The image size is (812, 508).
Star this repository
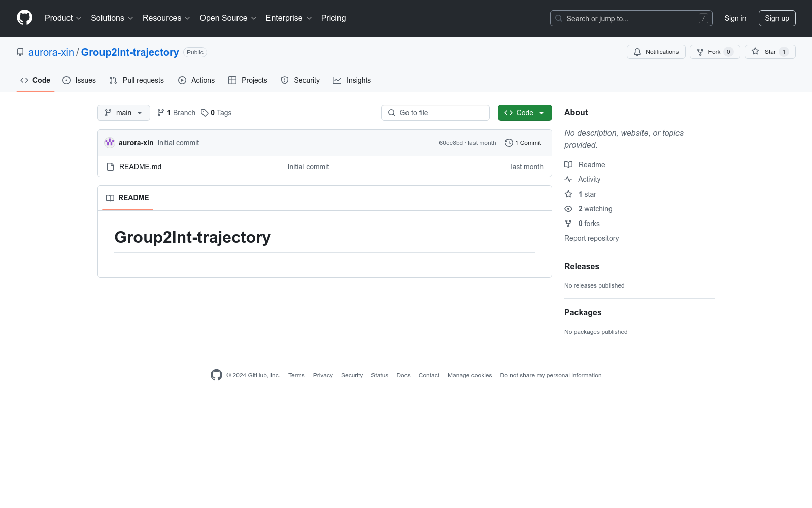click(x=770, y=52)
